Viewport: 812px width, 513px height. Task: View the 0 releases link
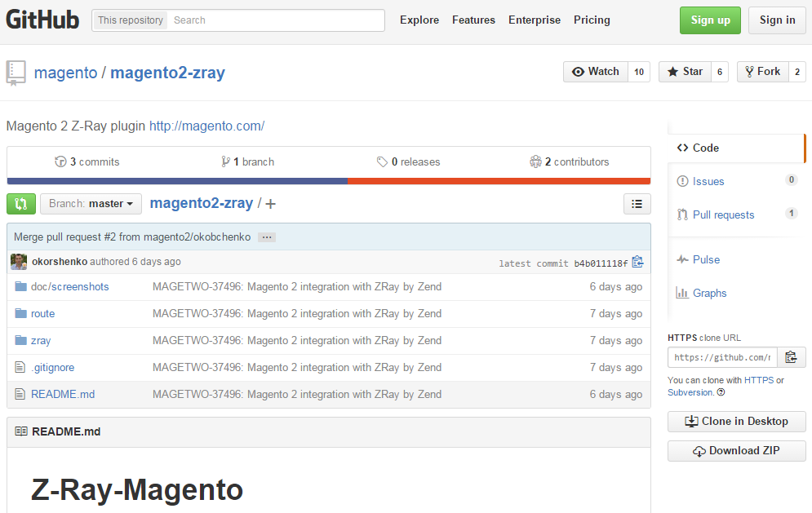(409, 162)
